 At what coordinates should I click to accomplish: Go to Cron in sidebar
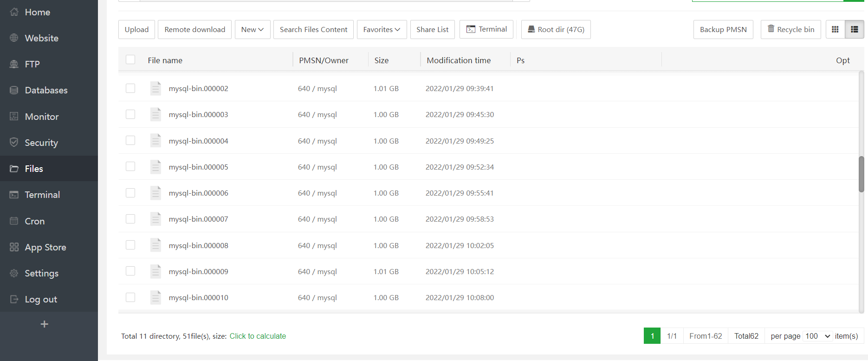click(x=35, y=221)
